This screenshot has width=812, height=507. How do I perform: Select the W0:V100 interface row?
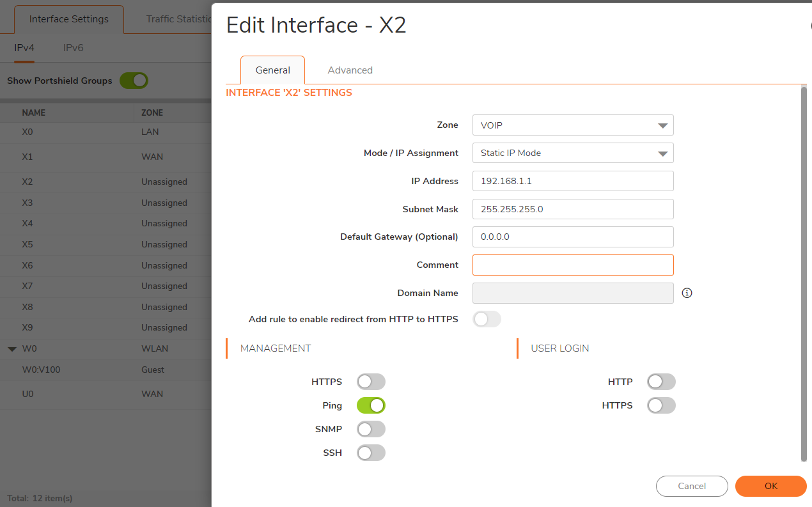[x=105, y=370]
